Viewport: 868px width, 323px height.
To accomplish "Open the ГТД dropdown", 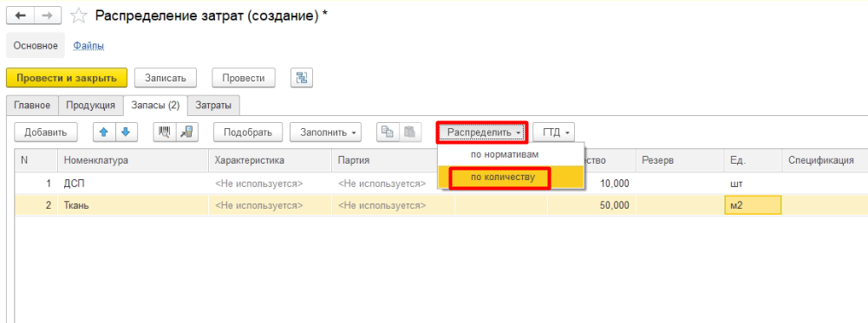I will (x=553, y=132).
